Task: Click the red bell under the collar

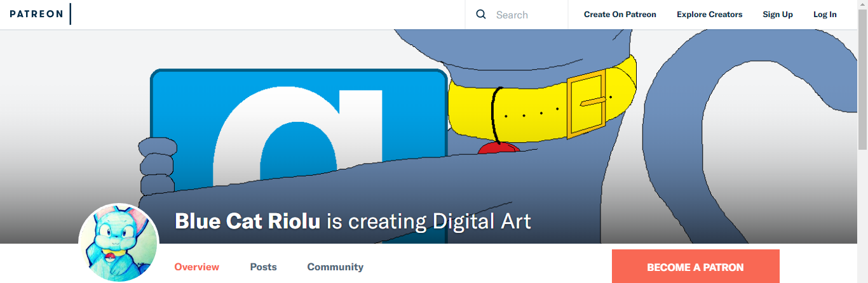Action: [x=498, y=148]
